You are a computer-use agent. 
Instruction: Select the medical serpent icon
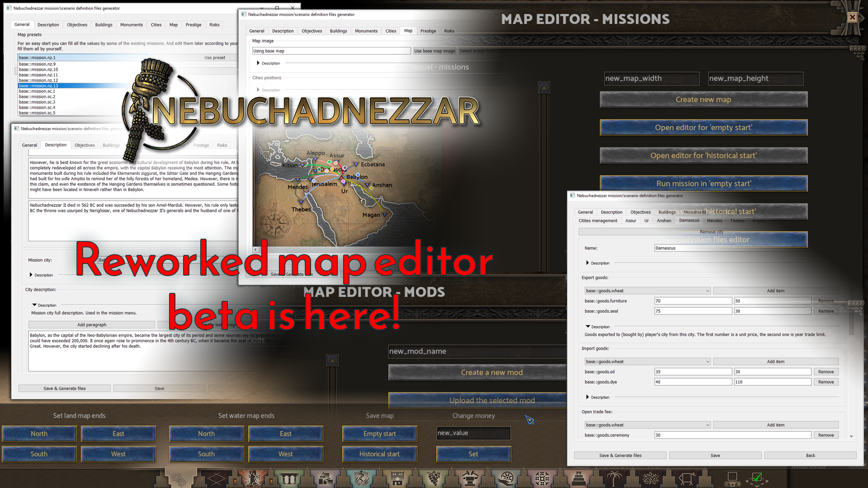click(361, 478)
